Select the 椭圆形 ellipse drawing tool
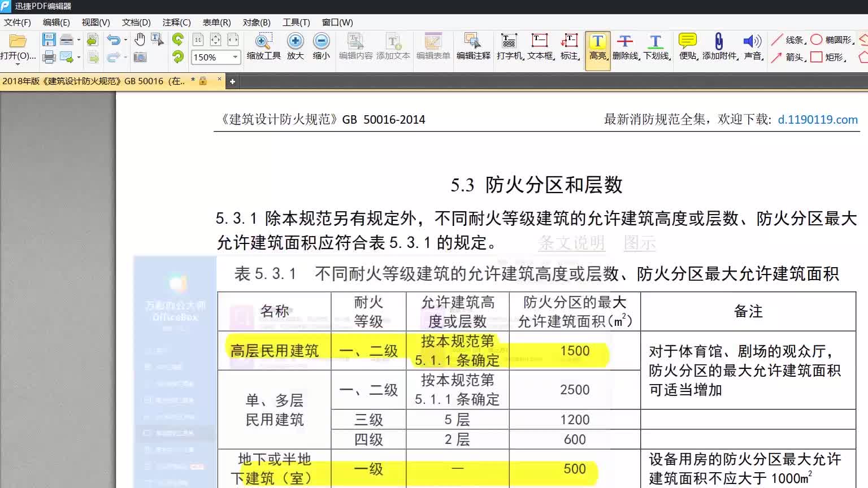Image resolution: width=868 pixels, height=488 pixels. coord(832,40)
